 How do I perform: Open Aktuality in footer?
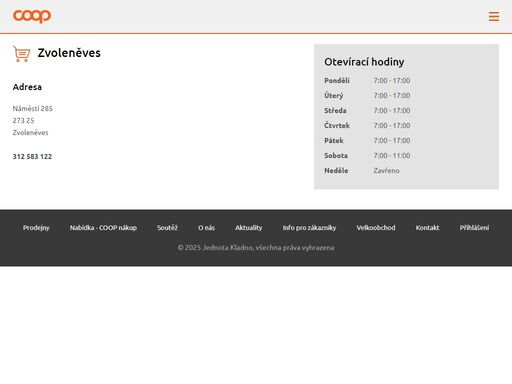click(249, 228)
